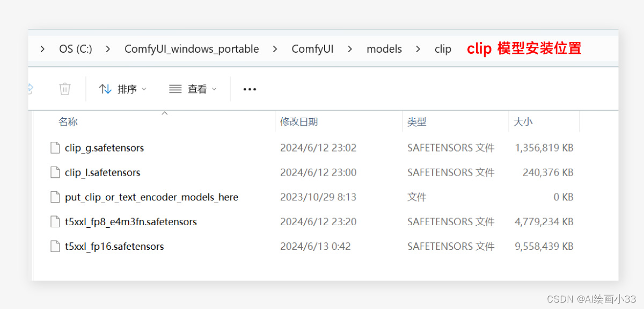Image resolution: width=644 pixels, height=309 pixels.
Task: Select file put_clip_or_text_encoder_models_here
Action: [151, 197]
